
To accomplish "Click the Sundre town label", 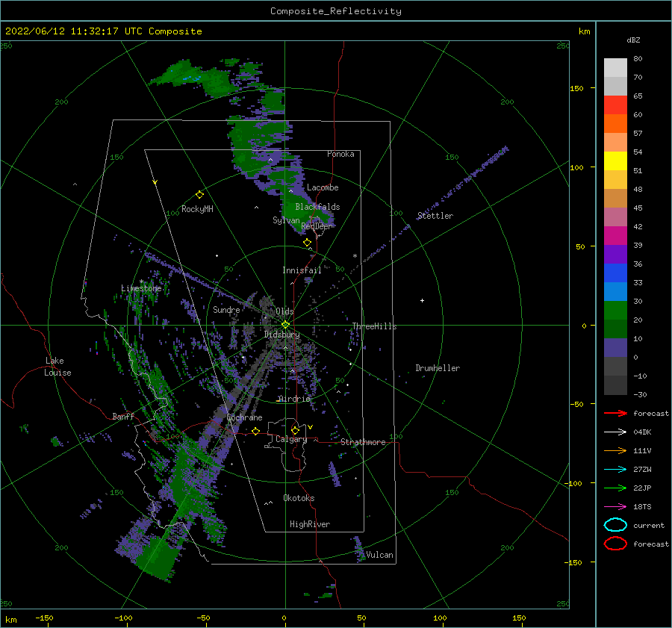I will click(x=226, y=309).
